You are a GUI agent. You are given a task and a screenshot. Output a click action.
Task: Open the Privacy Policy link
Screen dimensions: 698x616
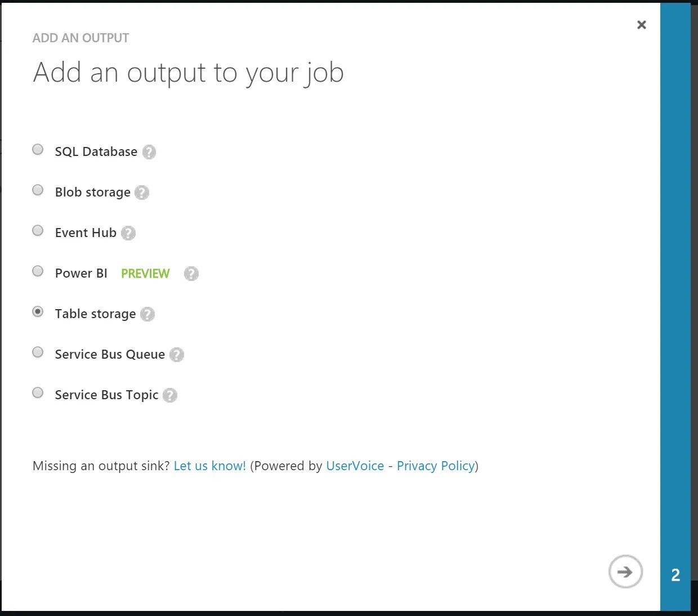[436, 466]
